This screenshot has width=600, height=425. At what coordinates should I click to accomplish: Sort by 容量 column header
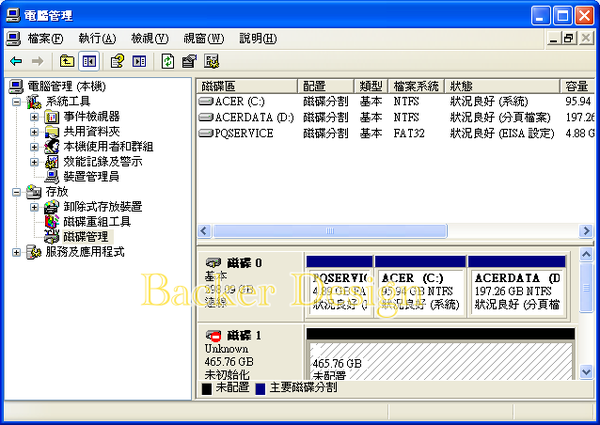click(x=577, y=86)
